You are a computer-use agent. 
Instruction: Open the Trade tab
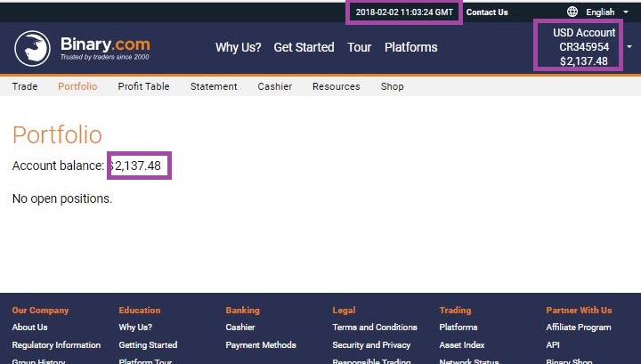pyautogui.click(x=25, y=86)
